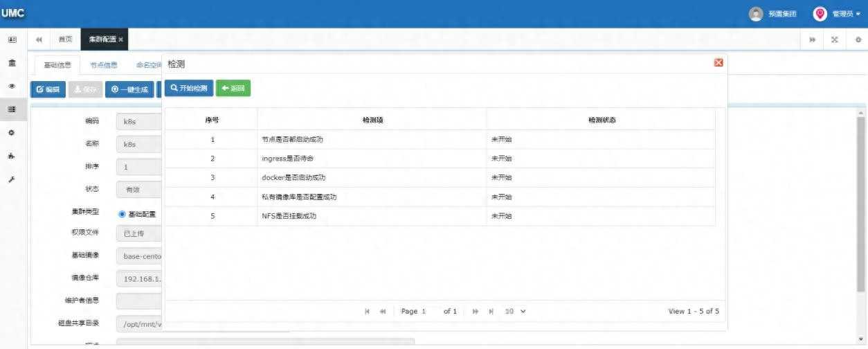The image size is (868, 349).
Task: Click the page number input field
Action: [x=429, y=312]
